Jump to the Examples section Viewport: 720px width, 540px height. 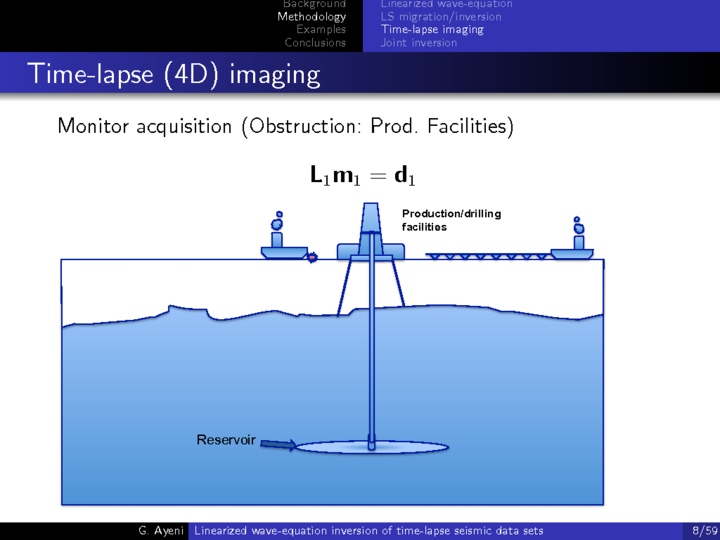[x=320, y=30]
